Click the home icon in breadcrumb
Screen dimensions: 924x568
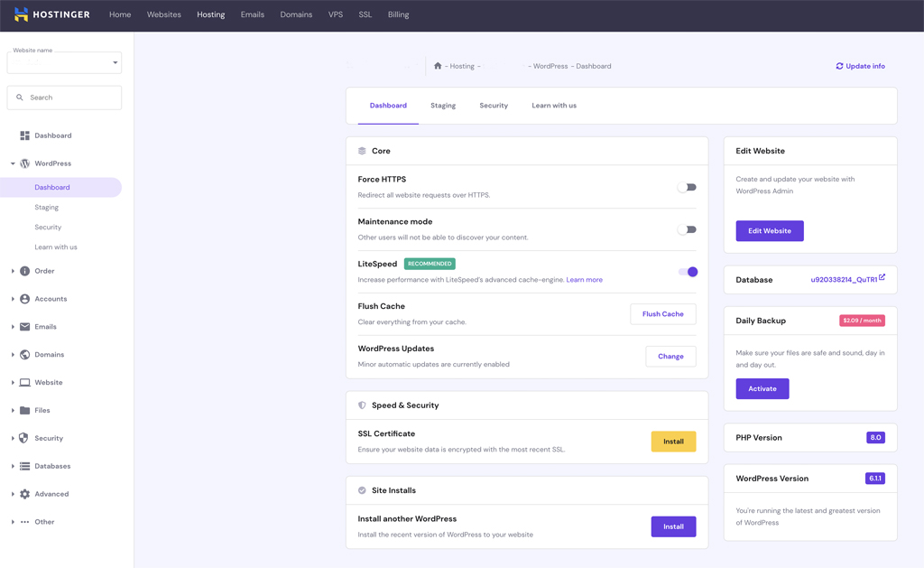point(438,66)
